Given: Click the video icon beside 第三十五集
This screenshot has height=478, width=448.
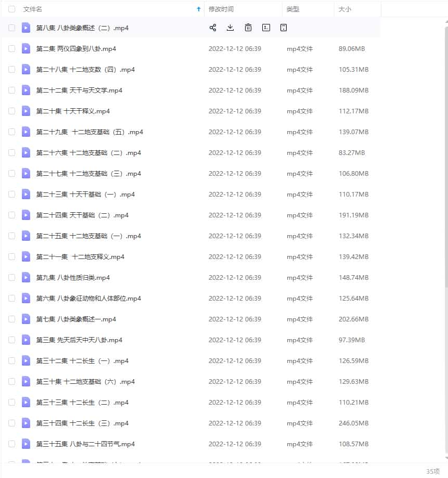Looking at the screenshot, I should (x=26, y=444).
